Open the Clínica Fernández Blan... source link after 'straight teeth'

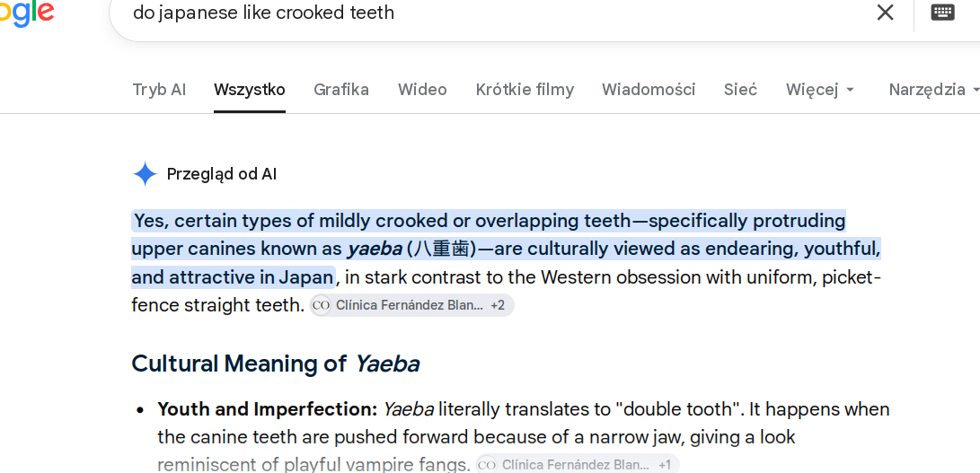[x=410, y=305]
